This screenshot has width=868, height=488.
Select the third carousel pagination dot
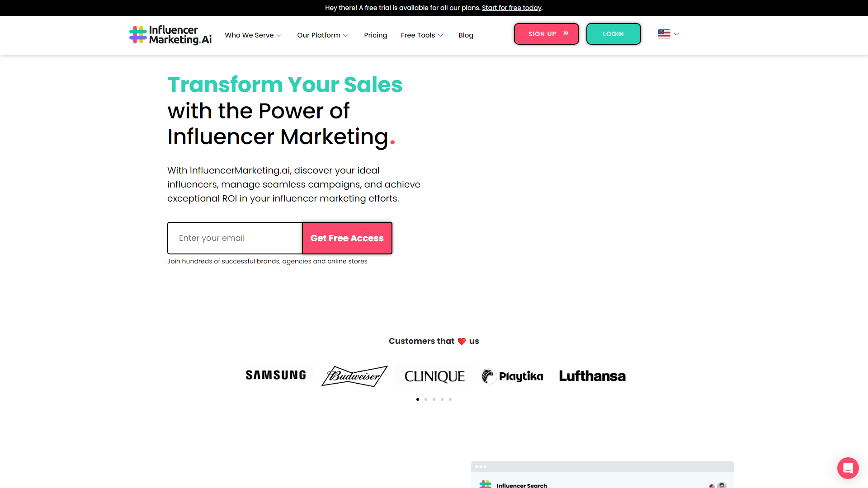point(434,399)
